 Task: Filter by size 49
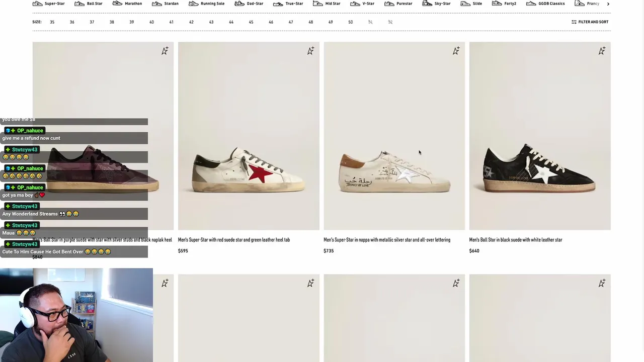coord(331,22)
